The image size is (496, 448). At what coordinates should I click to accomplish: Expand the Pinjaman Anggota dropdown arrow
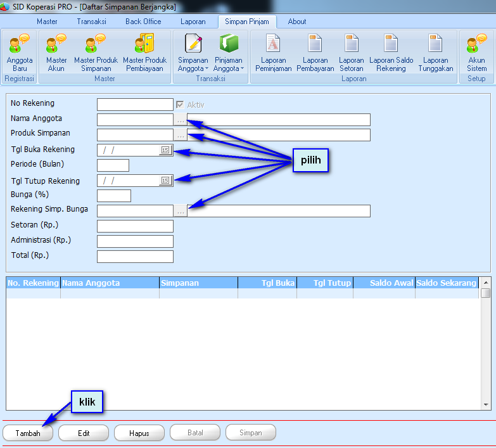[x=243, y=68]
